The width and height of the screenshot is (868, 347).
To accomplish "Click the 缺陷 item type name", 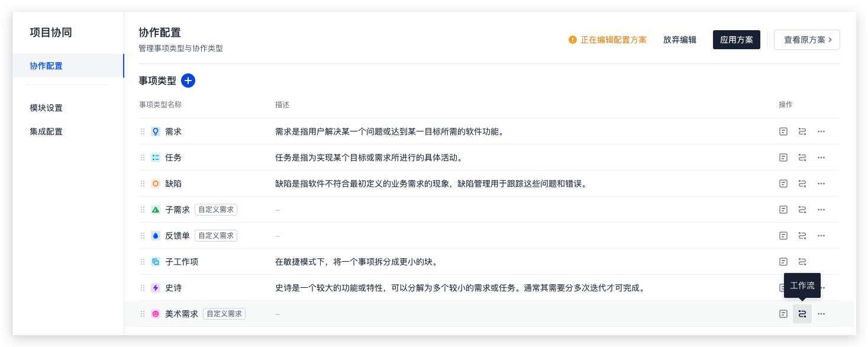I will (173, 184).
